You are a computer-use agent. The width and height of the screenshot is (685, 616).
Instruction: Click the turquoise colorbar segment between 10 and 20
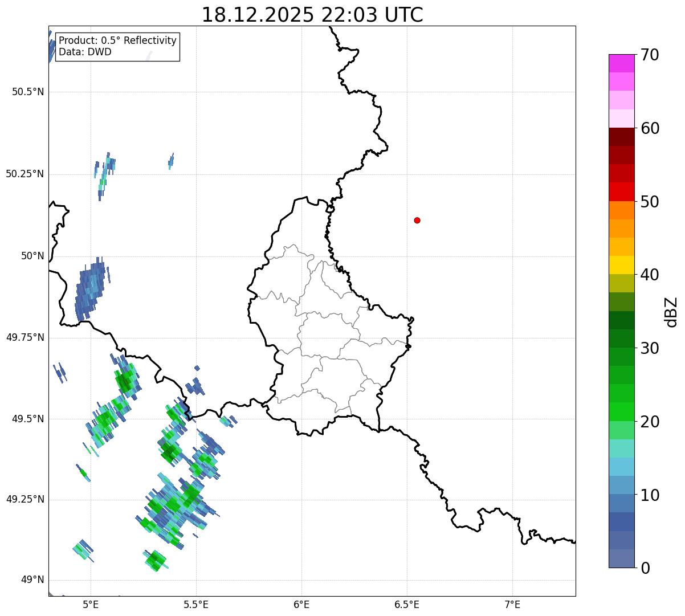click(621, 448)
